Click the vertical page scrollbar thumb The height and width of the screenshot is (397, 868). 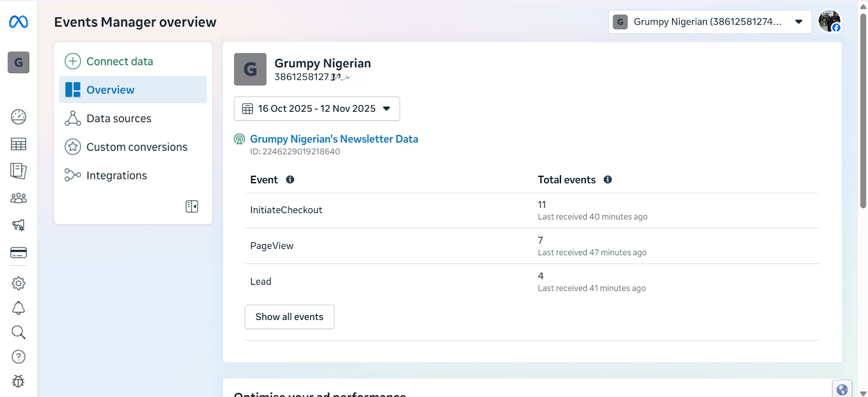863,110
